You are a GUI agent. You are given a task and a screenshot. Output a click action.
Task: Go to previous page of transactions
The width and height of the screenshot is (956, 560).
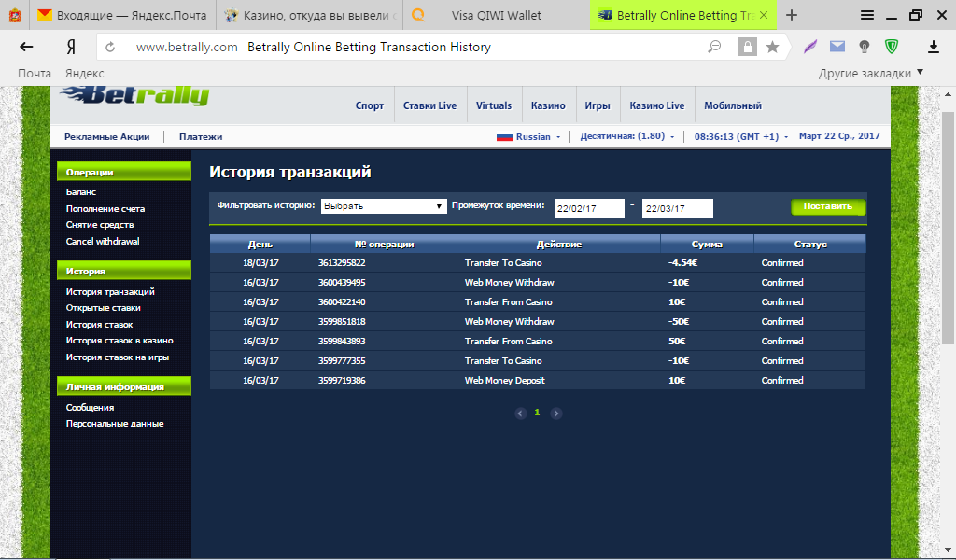(521, 413)
